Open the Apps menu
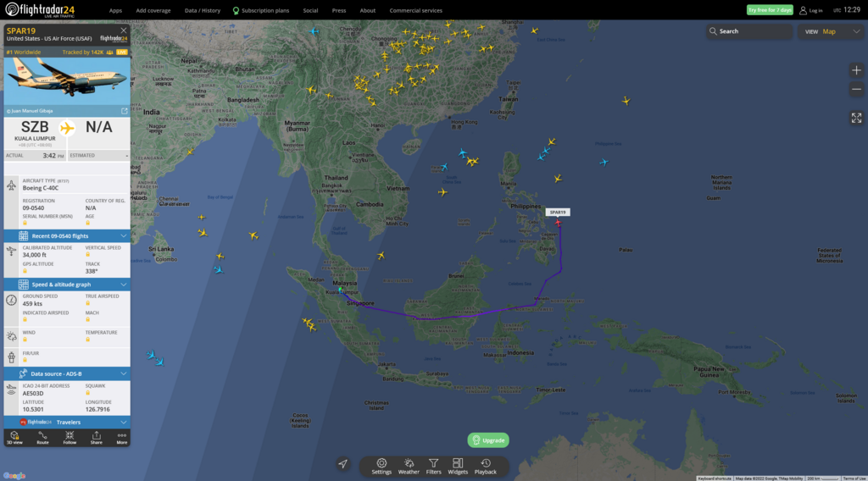Image resolution: width=868 pixels, height=481 pixels. [x=115, y=10]
